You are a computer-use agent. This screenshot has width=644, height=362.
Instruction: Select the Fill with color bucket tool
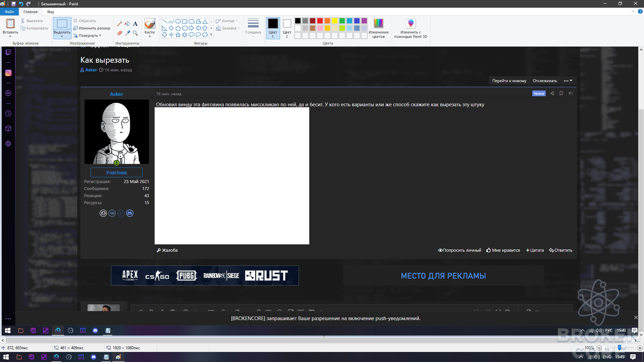[127, 24]
